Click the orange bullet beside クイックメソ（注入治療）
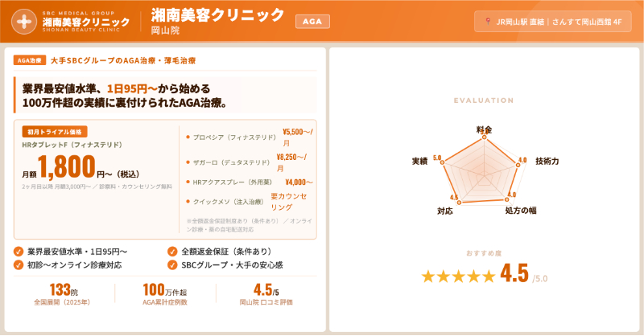644x336 pixels. coord(188,202)
